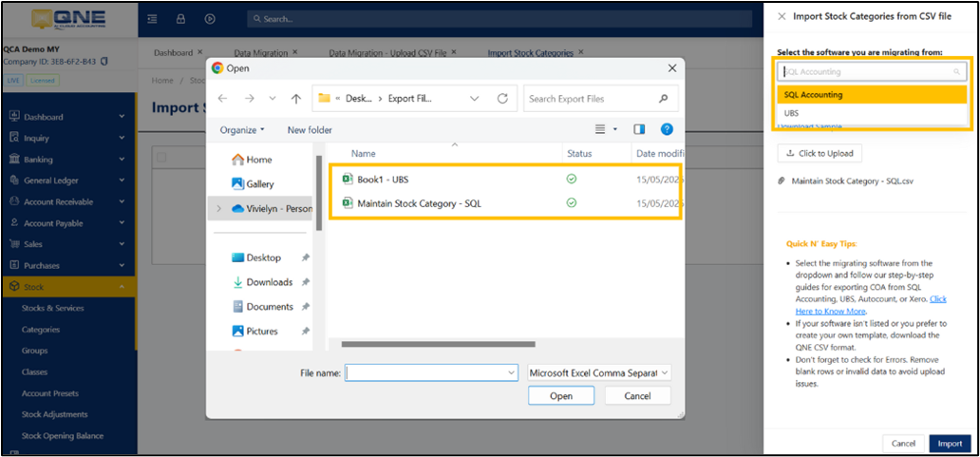Click the Import button

tap(950, 444)
